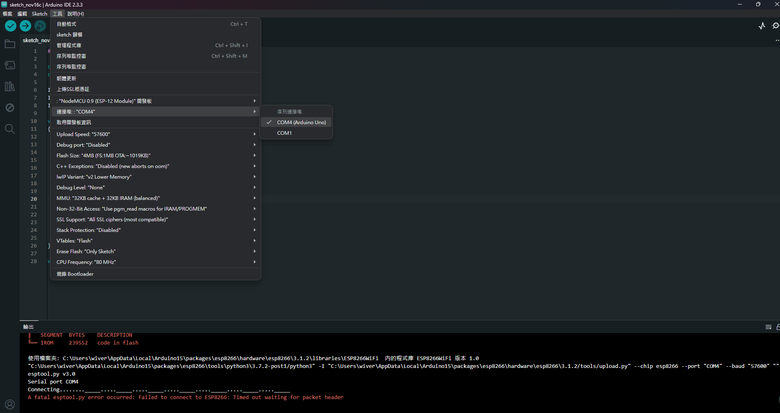Close the open 工具 menu bar item
The width and height of the screenshot is (780, 413).
pos(58,14)
